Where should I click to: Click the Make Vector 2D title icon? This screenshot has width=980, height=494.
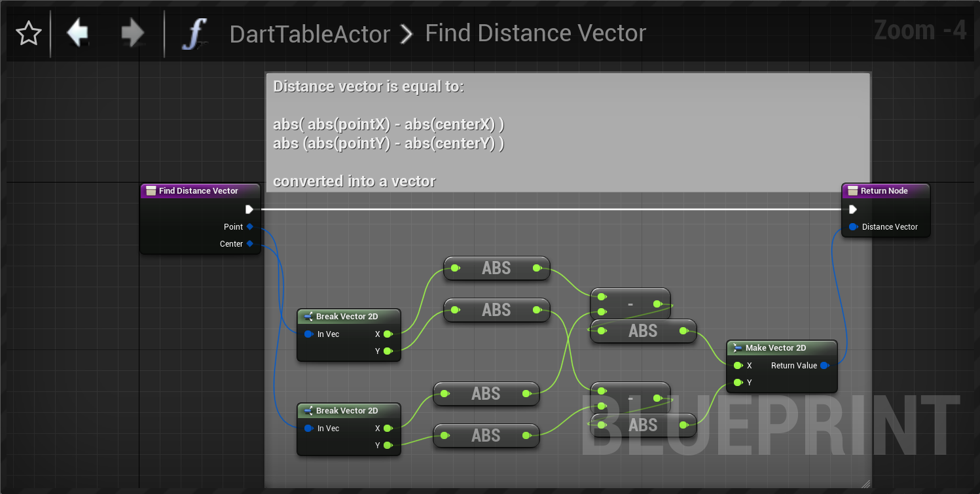coord(738,348)
